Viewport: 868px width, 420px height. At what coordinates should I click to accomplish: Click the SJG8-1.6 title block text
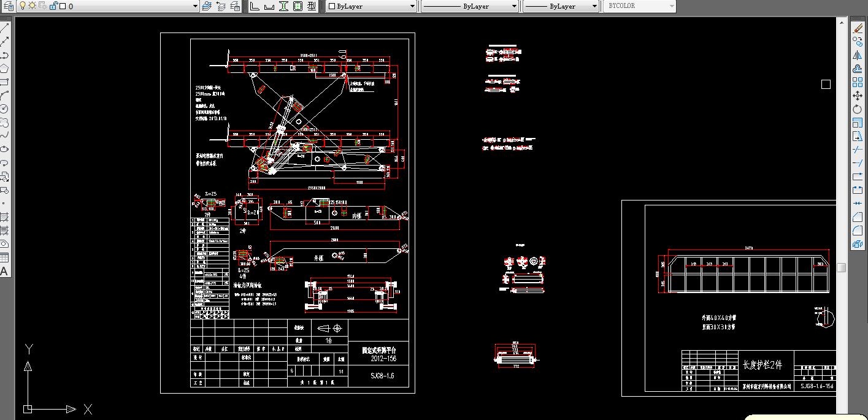point(382,376)
